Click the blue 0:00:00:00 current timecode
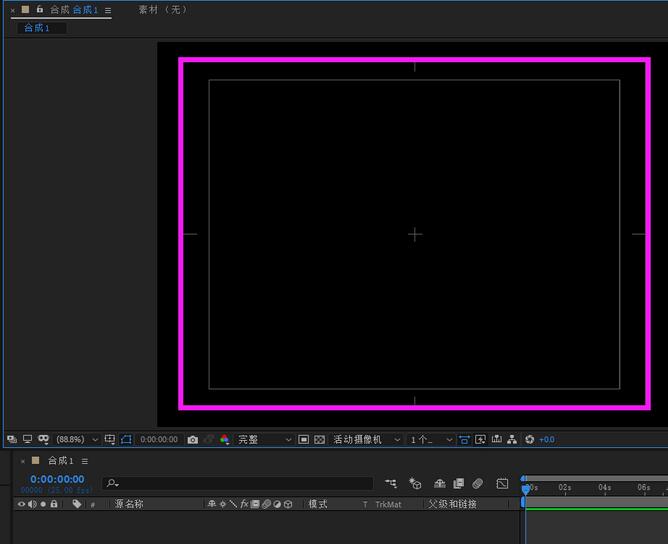Screen dimensions: 668x544 click(57, 479)
